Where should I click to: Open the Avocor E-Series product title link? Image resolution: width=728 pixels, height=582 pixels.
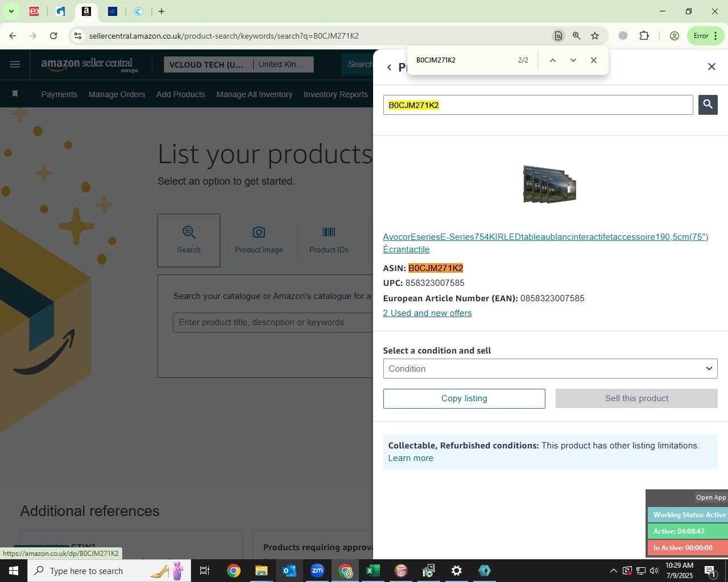545,243
